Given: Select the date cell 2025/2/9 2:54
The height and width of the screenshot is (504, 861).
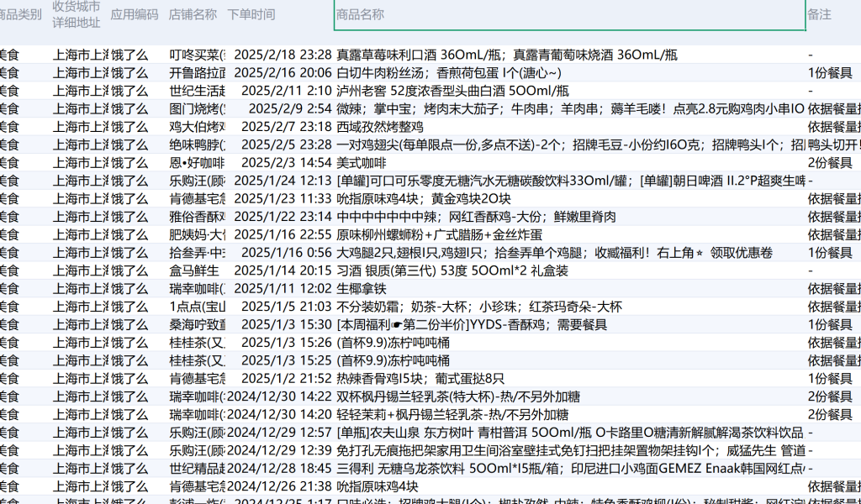Looking at the screenshot, I should pos(290,109).
